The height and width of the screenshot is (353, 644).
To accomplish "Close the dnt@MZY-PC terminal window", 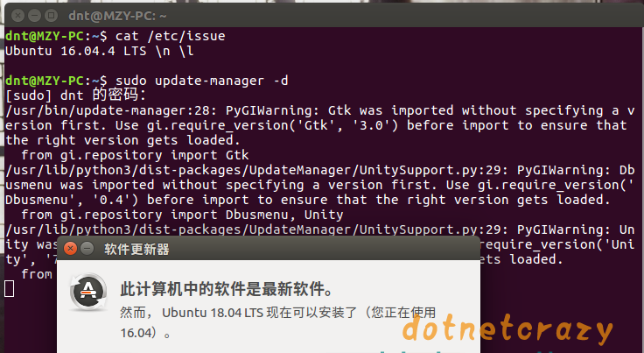I will point(17,16).
